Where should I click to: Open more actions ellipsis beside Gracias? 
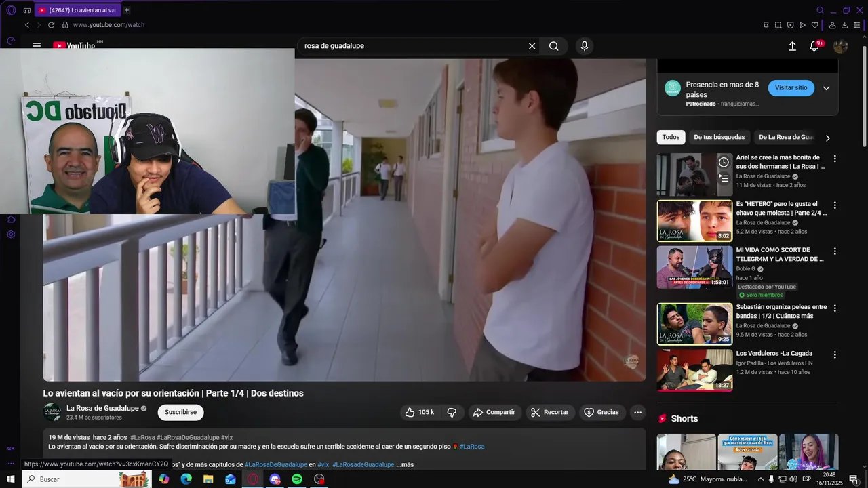(637, 412)
